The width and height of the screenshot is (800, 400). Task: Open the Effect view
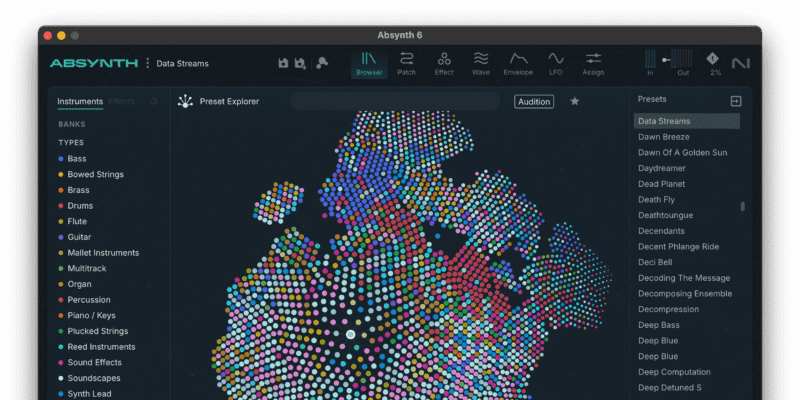tap(444, 64)
